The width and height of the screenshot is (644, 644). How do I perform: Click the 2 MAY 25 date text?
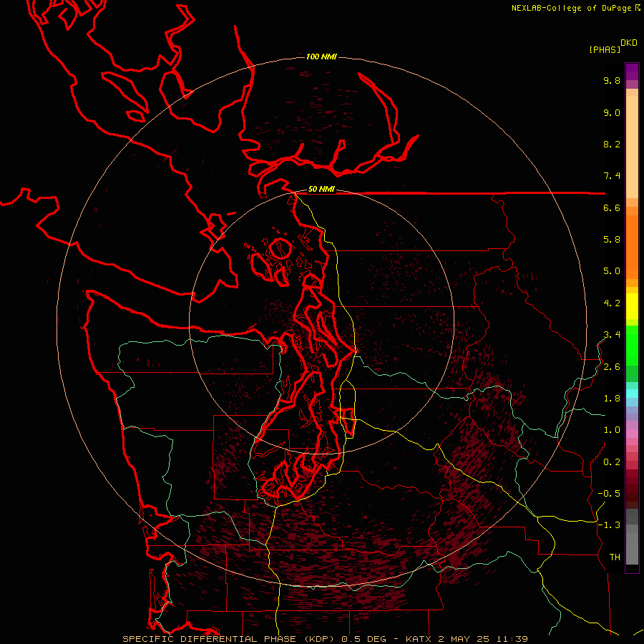[464, 639]
